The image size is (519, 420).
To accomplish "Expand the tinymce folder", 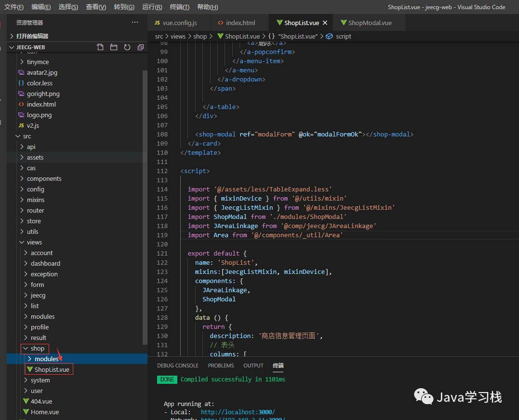I will tap(77, 62).
